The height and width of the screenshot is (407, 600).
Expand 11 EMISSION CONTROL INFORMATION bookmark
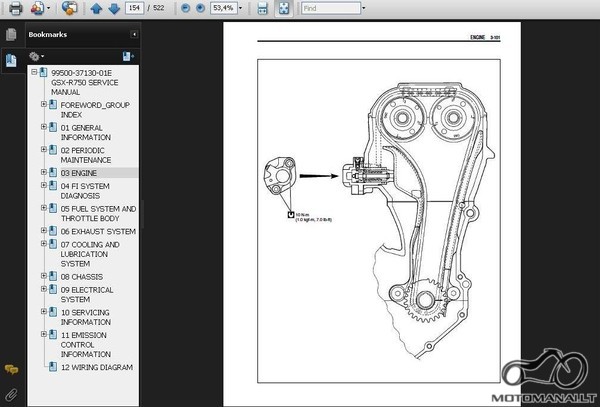coord(44,334)
